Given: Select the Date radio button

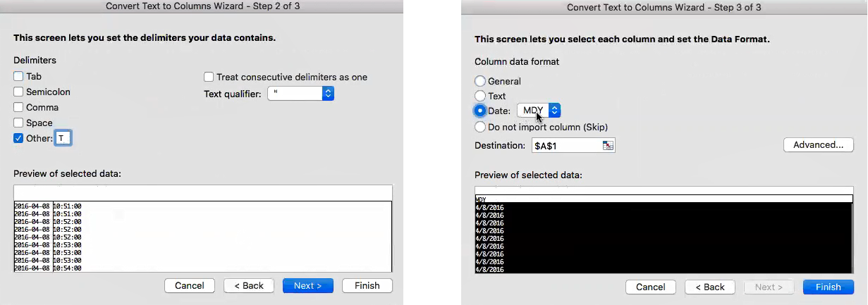Looking at the screenshot, I should coord(480,111).
